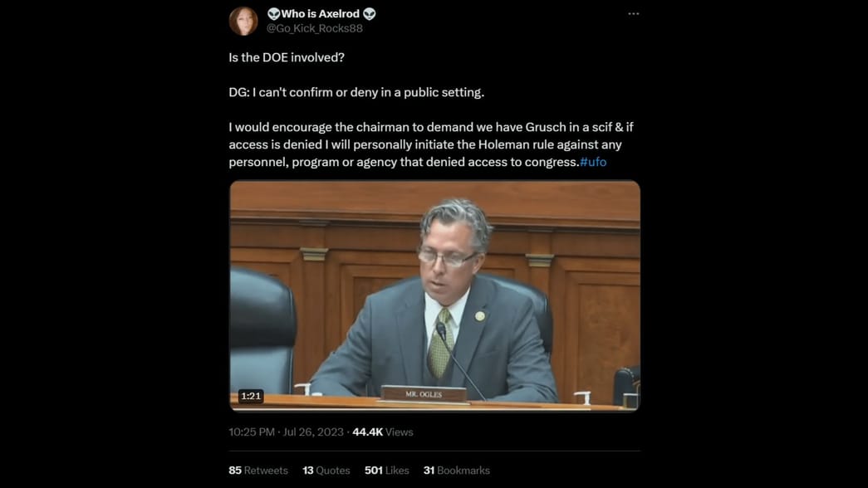Open the @Go_Kick_Rocks88 handle link

(315, 29)
